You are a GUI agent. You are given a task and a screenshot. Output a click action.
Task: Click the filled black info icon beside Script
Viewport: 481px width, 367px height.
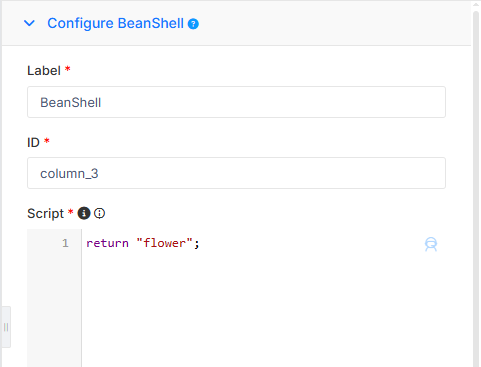[84, 213]
